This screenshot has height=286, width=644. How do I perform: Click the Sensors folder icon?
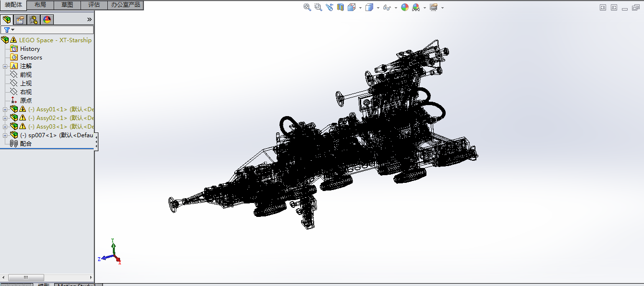pyautogui.click(x=14, y=58)
